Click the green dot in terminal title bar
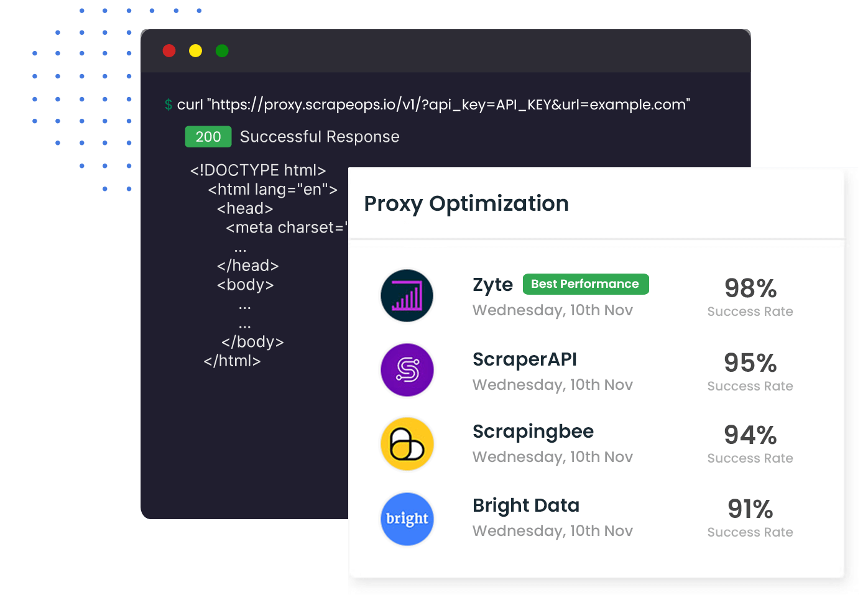The image size is (868, 600). tap(222, 51)
